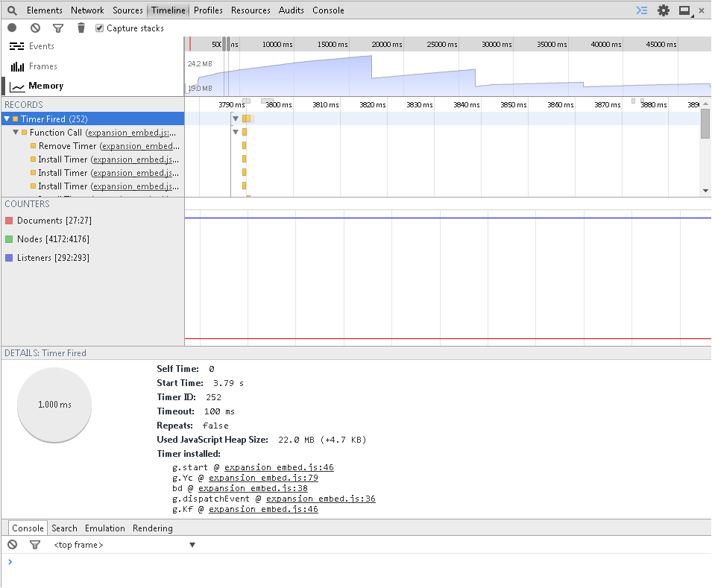Collapse the Function Call record
Image resolution: width=712 pixels, height=588 pixels.
[x=16, y=133]
